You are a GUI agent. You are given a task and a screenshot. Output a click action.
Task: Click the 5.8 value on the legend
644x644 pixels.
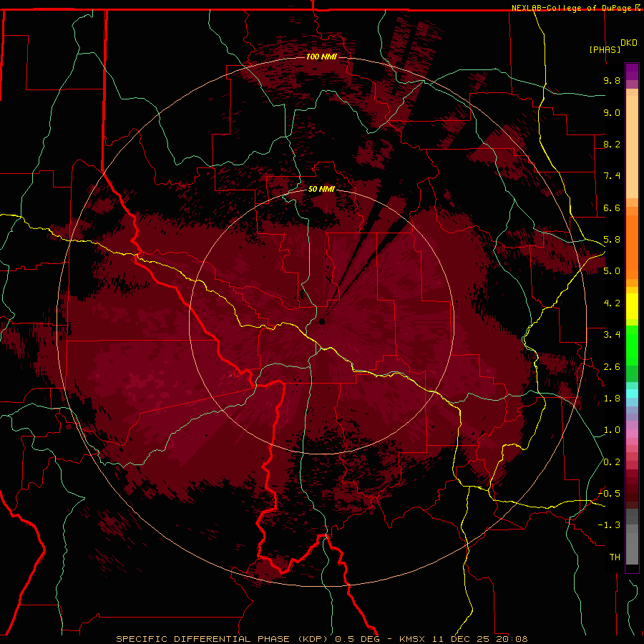tap(612, 240)
